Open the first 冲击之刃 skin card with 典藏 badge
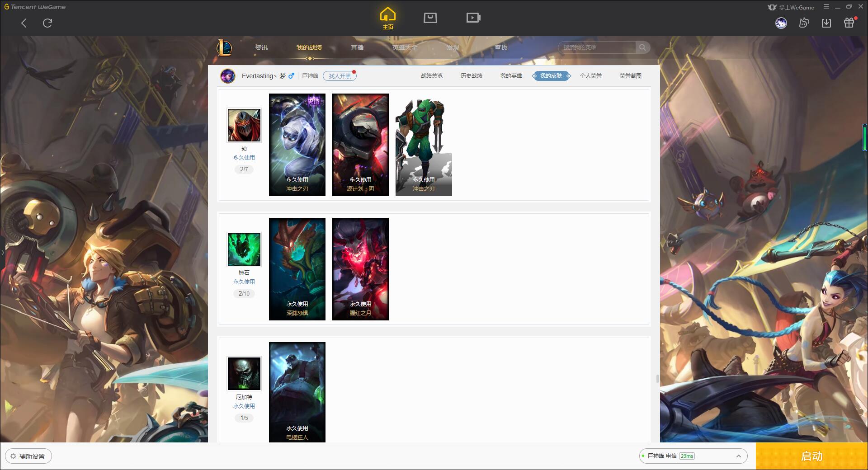The image size is (868, 470). [297, 145]
